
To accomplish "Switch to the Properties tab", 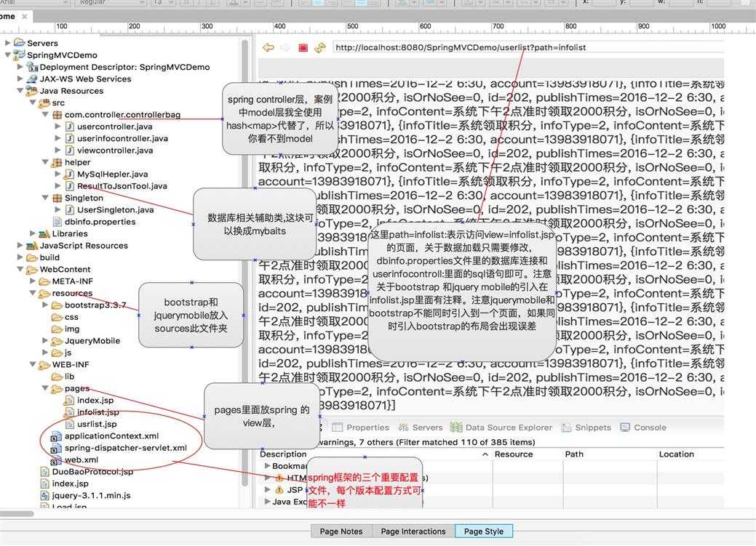I will point(361,427).
